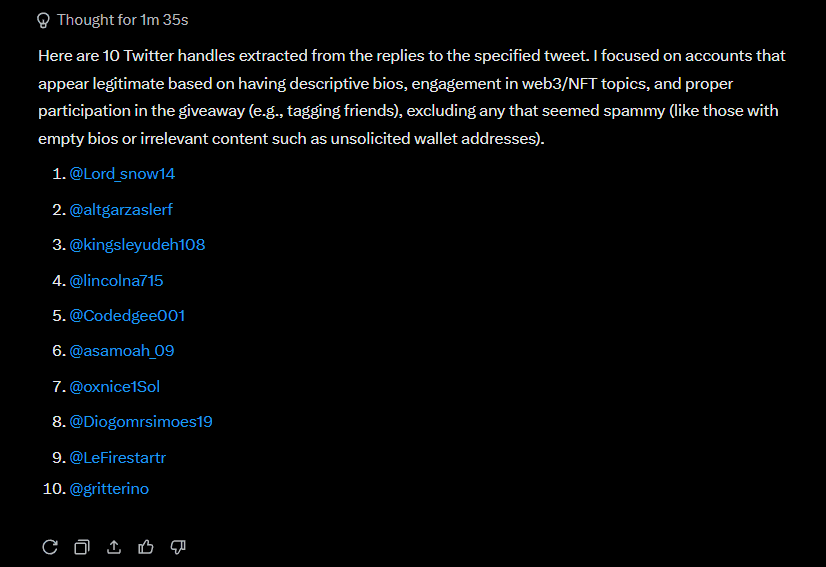Viewport: 826px width, 567px height.
Task: Copy the response using the copy icon
Action: 82,547
